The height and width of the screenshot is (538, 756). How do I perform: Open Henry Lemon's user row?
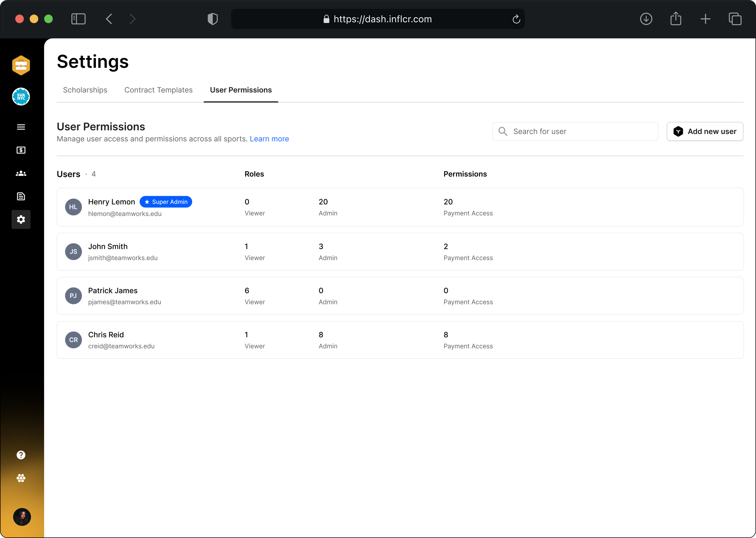[x=400, y=207]
